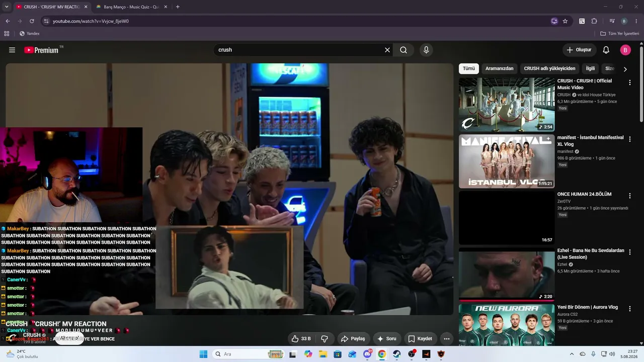Open the browser extensions puzzle icon
Image resolution: width=644 pixels, height=362 pixels.
594,21
